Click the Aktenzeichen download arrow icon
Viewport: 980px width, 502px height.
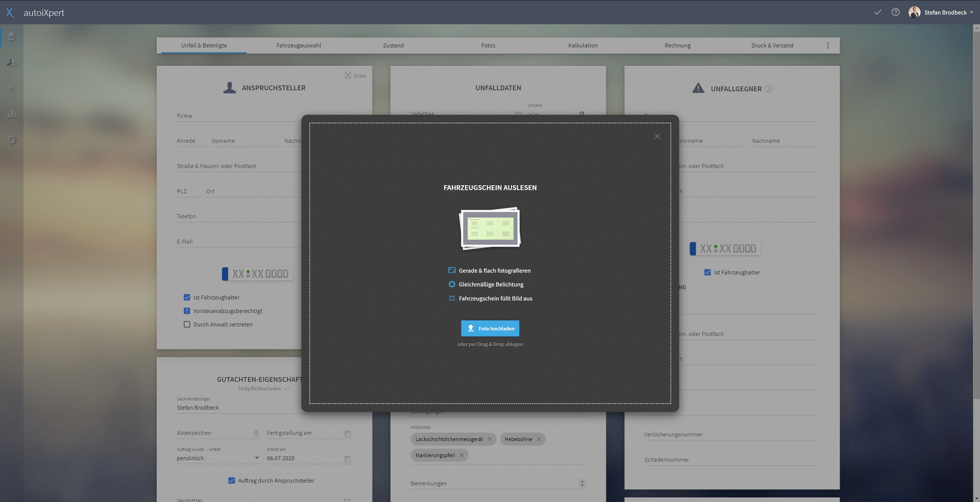click(x=256, y=433)
